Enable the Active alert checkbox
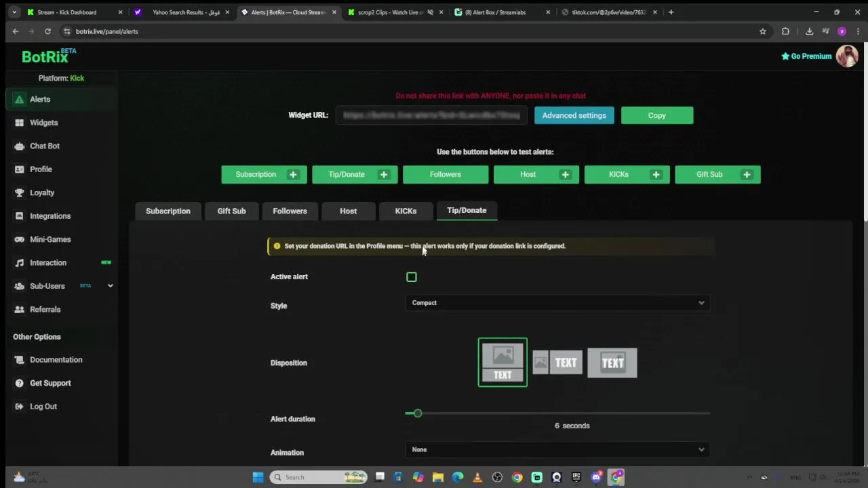 [x=412, y=277]
